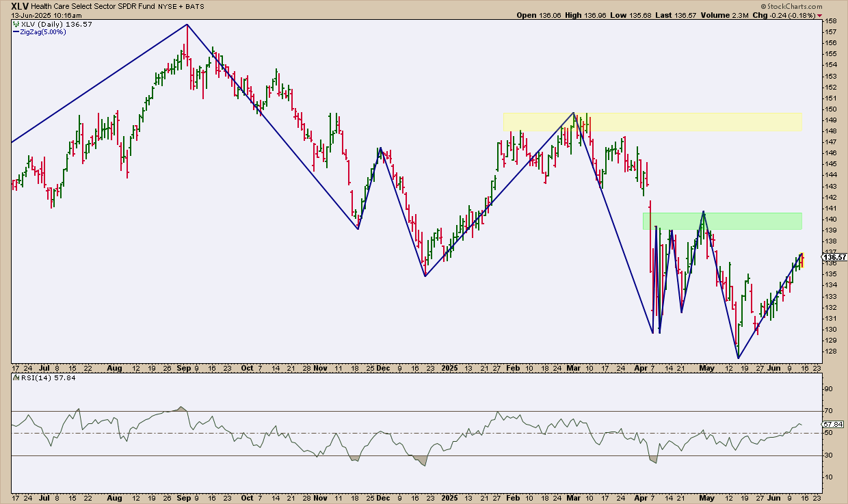
Task: Click the Aug label beneath the RSI panel
Action: pyautogui.click(x=114, y=498)
